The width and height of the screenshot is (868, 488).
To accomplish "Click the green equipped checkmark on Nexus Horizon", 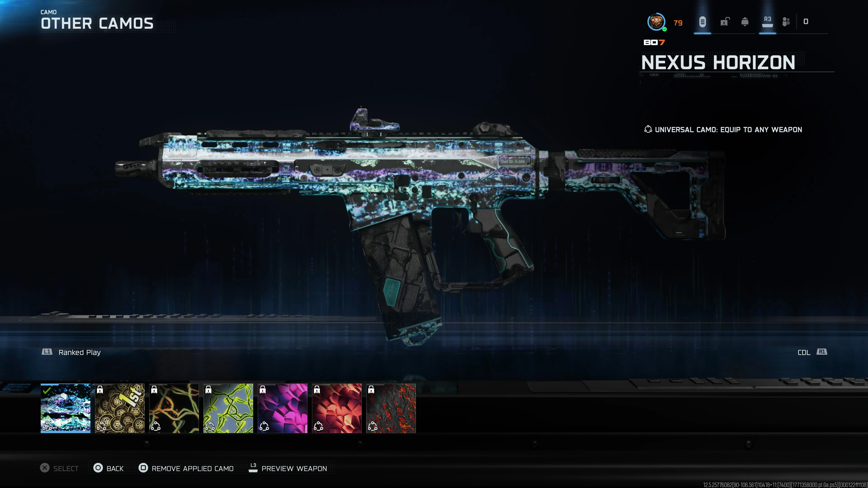I will (47, 390).
